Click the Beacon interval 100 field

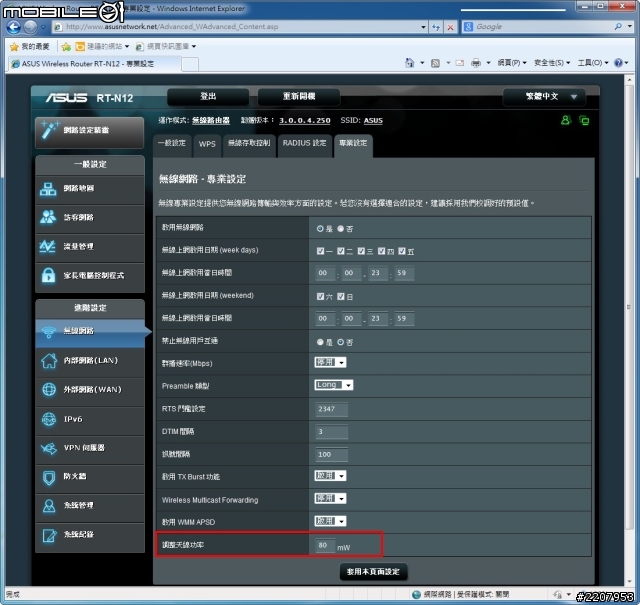pyautogui.click(x=331, y=454)
